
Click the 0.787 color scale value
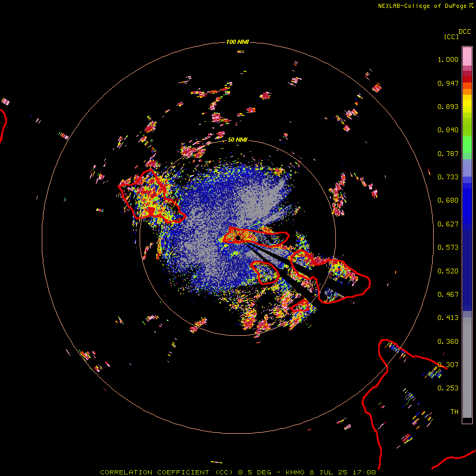click(448, 153)
